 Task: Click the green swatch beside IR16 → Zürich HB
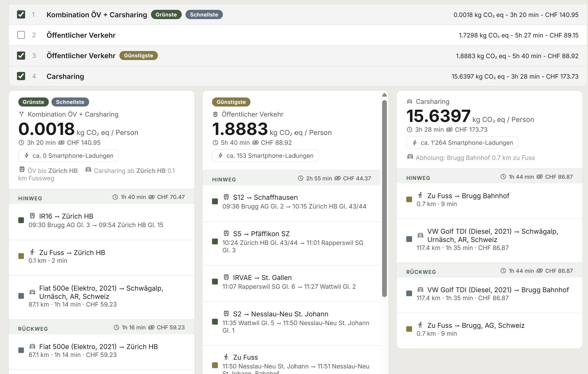pyautogui.click(x=21, y=220)
